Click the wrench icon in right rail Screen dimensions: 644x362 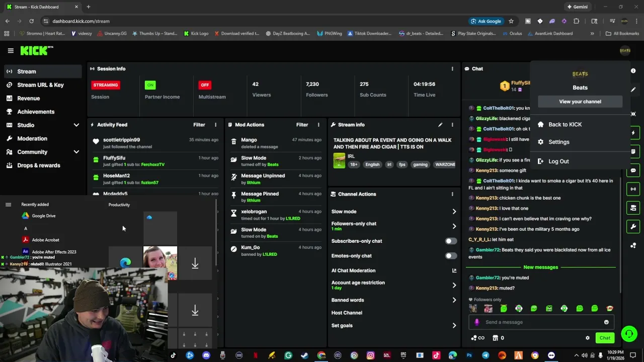click(633, 226)
